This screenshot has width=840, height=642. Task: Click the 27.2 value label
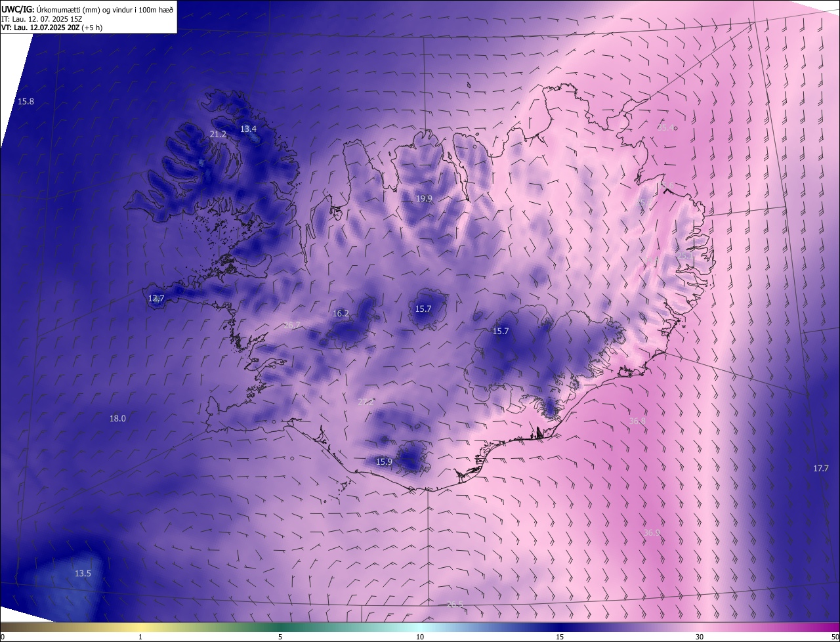pos(366,402)
